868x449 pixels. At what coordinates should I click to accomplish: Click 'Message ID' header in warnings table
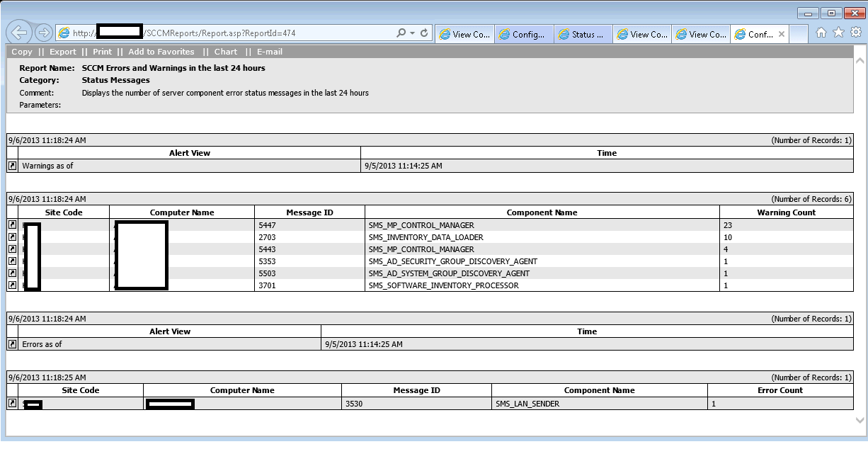point(309,212)
